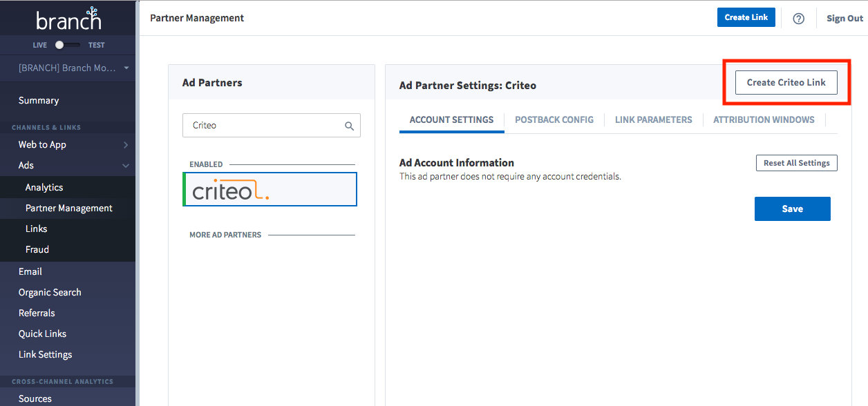Open the Referrals page
Viewport: 868px width, 406px height.
tap(37, 313)
